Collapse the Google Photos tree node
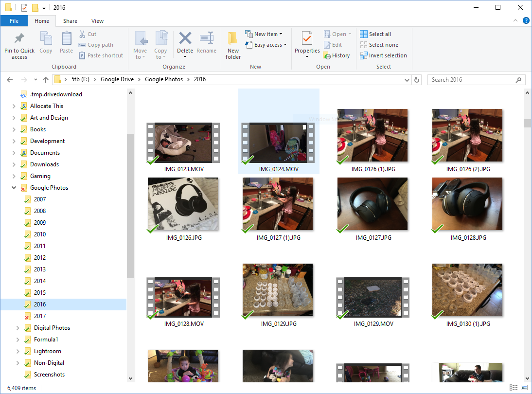 [x=14, y=188]
